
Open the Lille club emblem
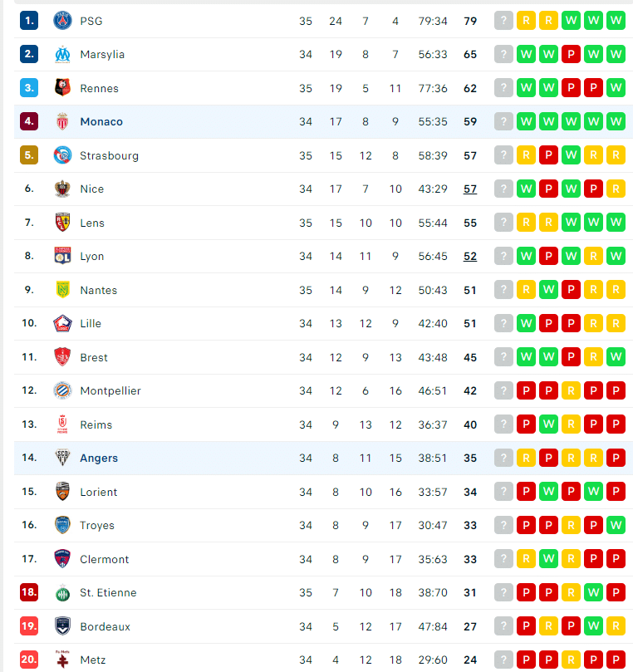coord(62,324)
